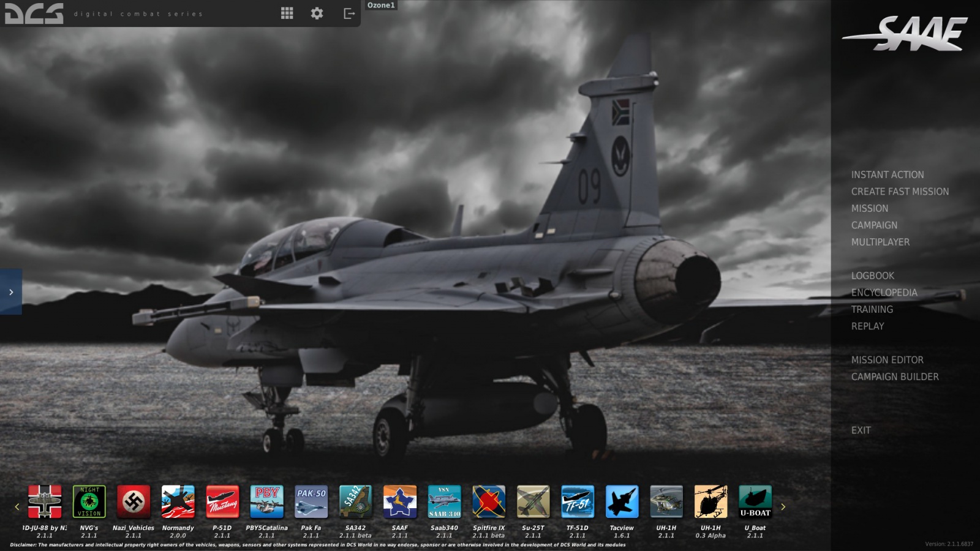Select the PBY5Catalina module icon

pos(267,502)
